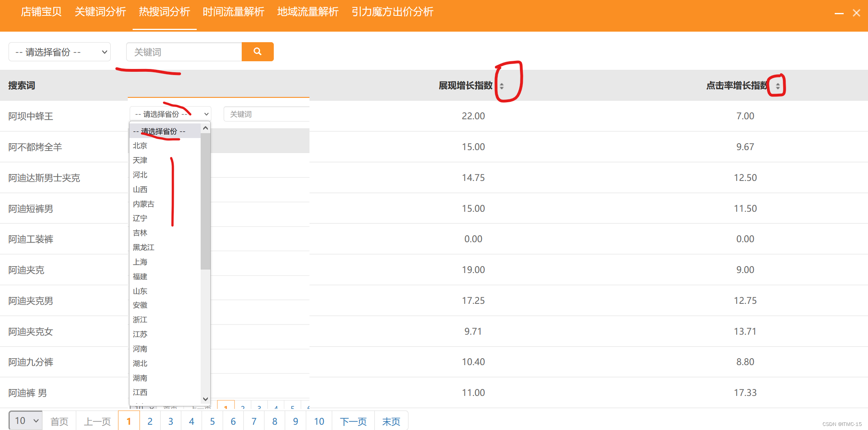868x430 pixels.
Task: Click the orange search magnifier button
Action: click(x=258, y=52)
